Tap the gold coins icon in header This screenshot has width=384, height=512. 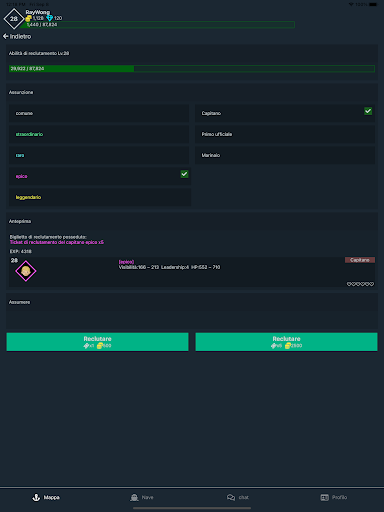29,18
